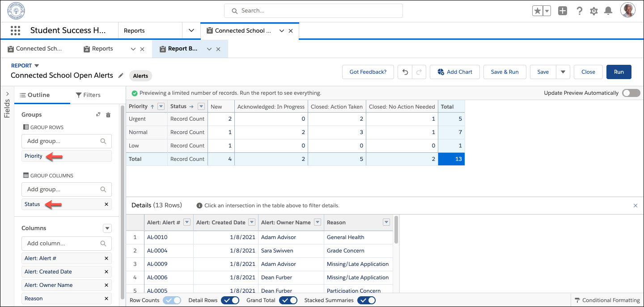Image resolution: width=644 pixels, height=307 pixels.
Task: Open the Notifications bell icon
Action: (608, 11)
